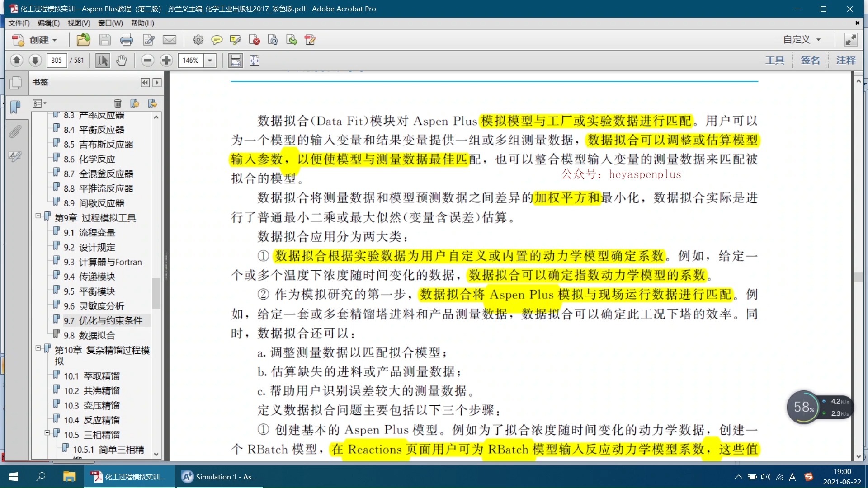Jump to bookmark 9.7 优化与约束条件
Viewport: 868px width, 488px height.
click(x=103, y=320)
